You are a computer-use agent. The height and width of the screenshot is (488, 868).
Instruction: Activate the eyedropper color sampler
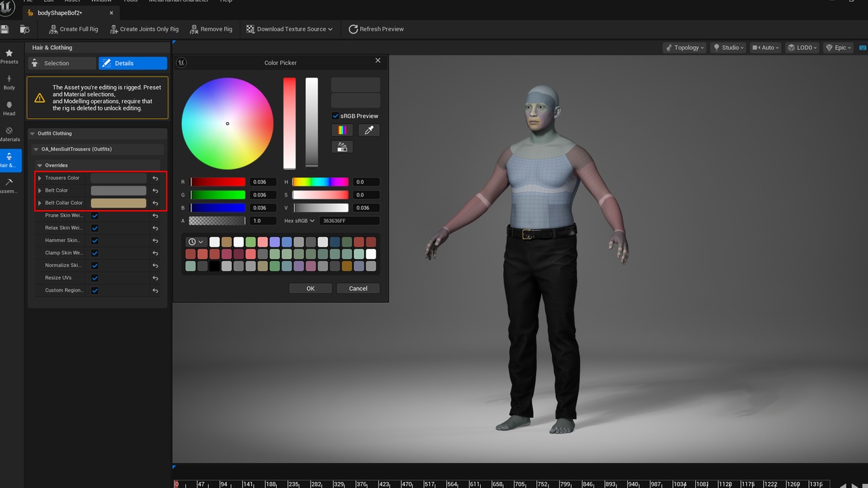[x=369, y=130]
